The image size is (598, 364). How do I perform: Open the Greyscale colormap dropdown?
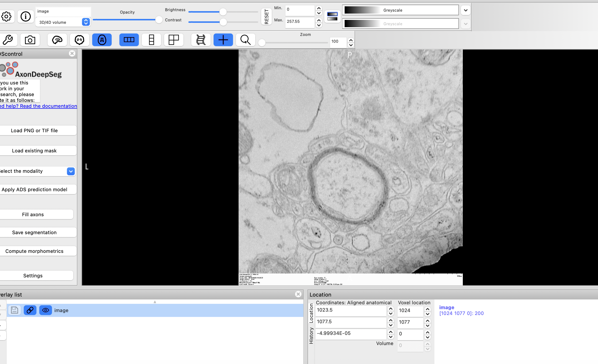[465, 10]
